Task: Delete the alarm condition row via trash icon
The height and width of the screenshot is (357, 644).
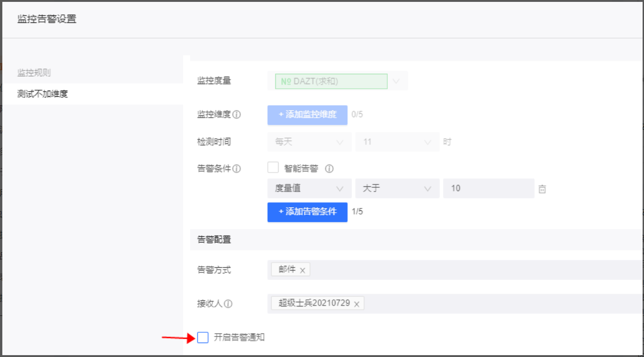Action: point(542,189)
